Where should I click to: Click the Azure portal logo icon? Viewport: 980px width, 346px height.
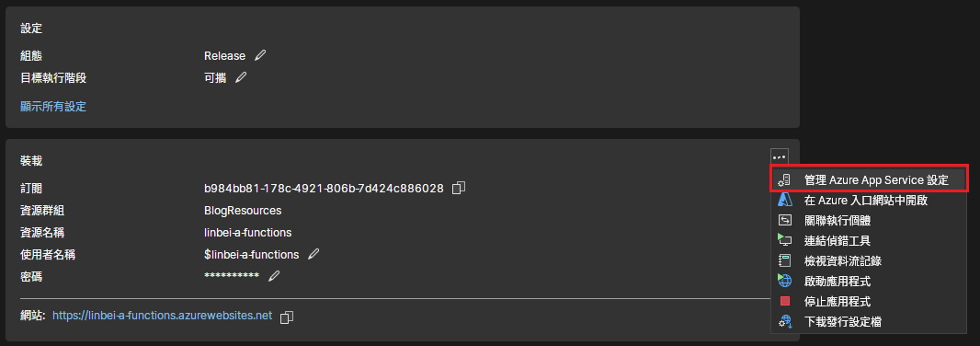click(x=785, y=201)
